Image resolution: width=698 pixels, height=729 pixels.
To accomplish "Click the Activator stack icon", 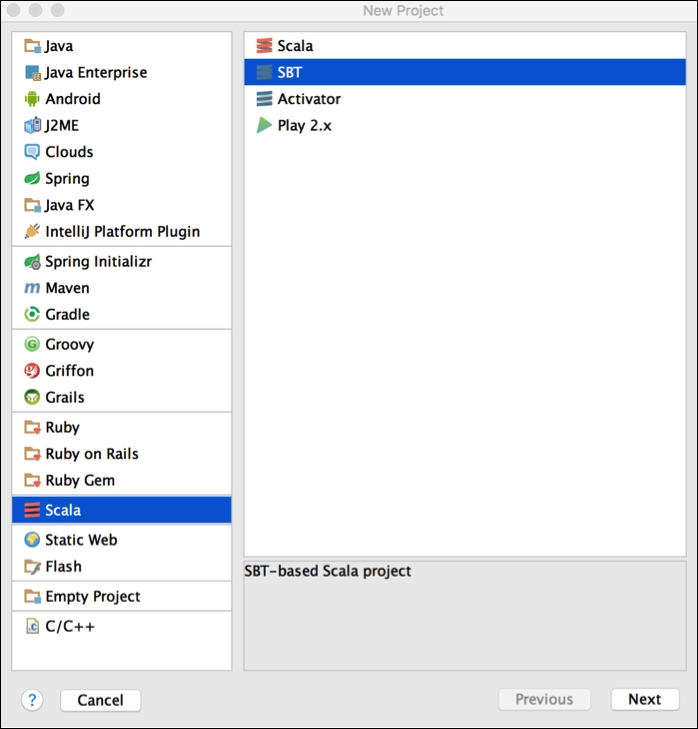I will [x=264, y=99].
